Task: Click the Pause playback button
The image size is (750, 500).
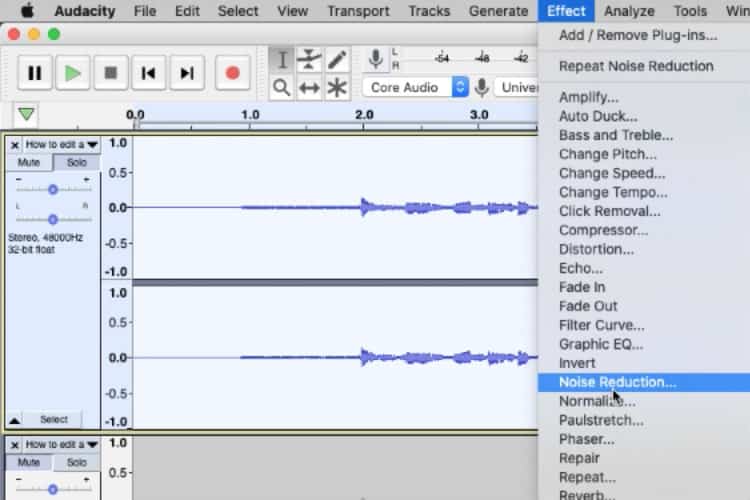Action: pos(34,73)
